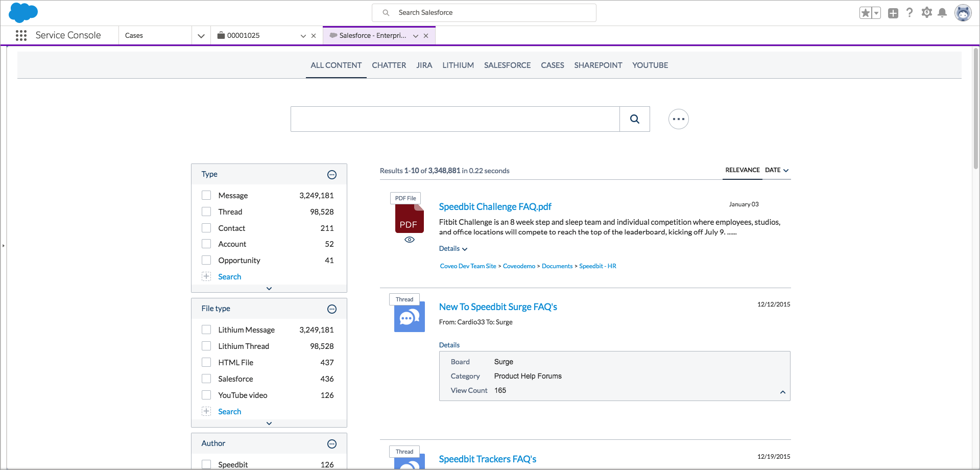Open the Favorites star icon
This screenshot has width=980, height=470.
click(865, 13)
